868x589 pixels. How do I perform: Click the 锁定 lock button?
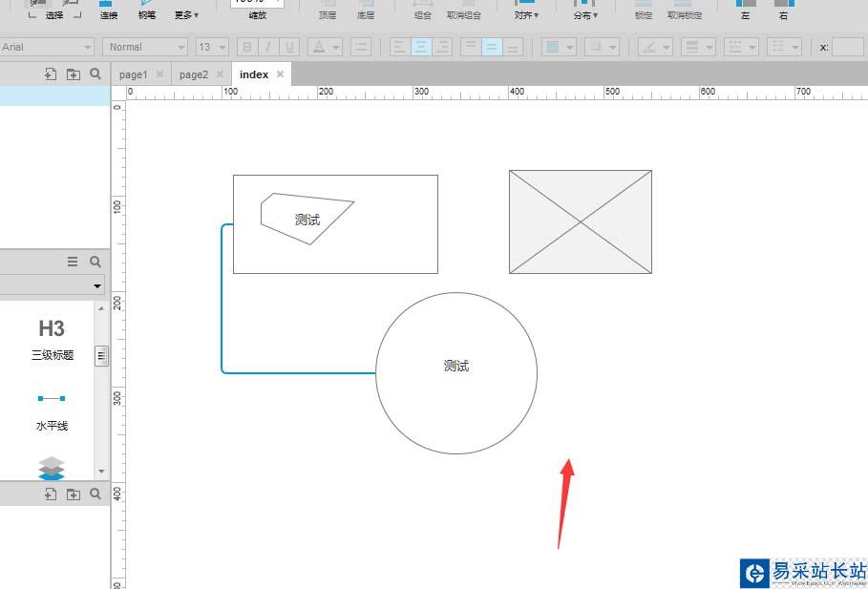tap(644, 10)
